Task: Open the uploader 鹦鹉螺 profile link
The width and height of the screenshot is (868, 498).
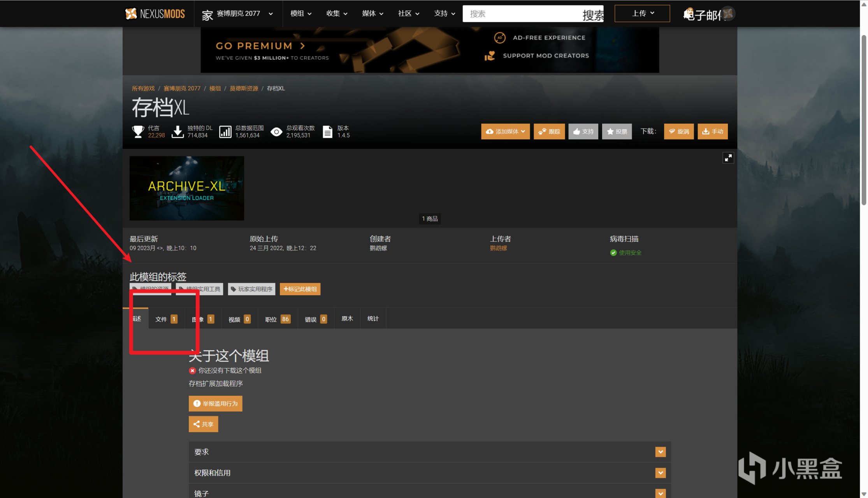Action: (498, 248)
